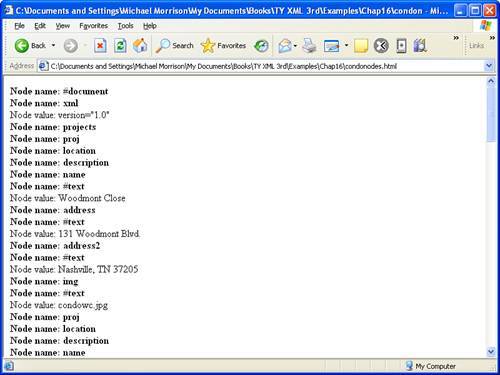The image size is (500, 375).
Task: Click the yellow note icon in toolbar
Action: point(361,46)
